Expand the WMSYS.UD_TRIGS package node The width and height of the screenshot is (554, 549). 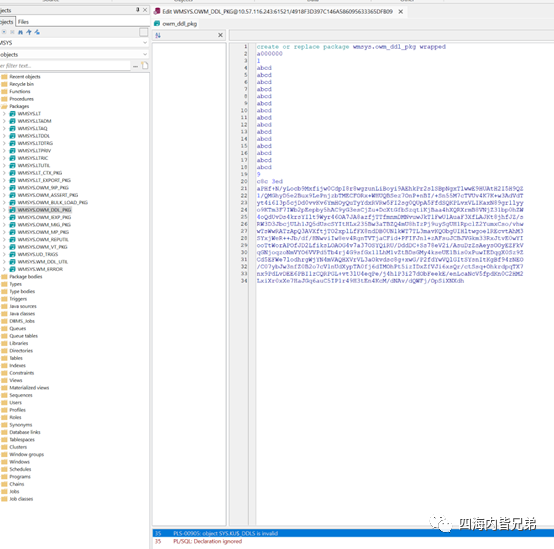4,255
